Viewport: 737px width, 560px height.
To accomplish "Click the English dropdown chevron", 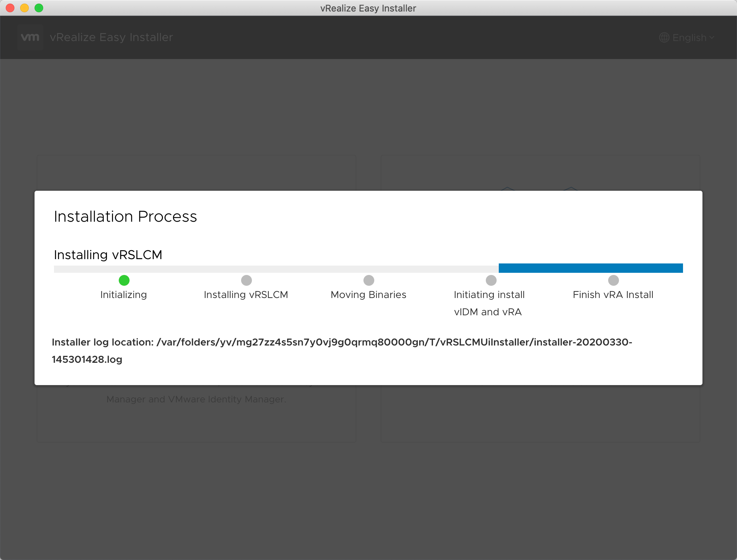I will point(712,37).
